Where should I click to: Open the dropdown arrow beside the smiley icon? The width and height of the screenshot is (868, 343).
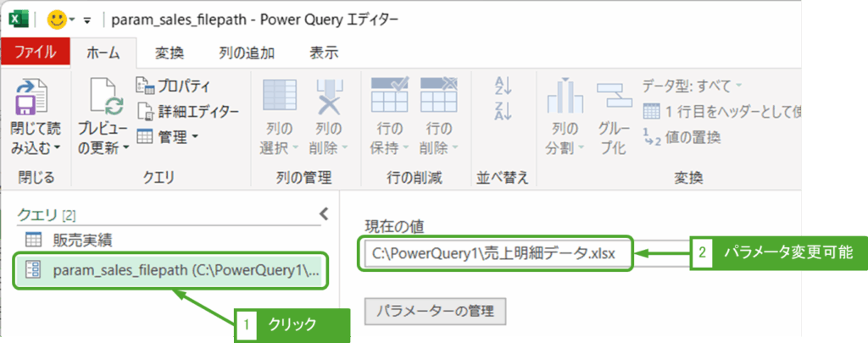72,21
